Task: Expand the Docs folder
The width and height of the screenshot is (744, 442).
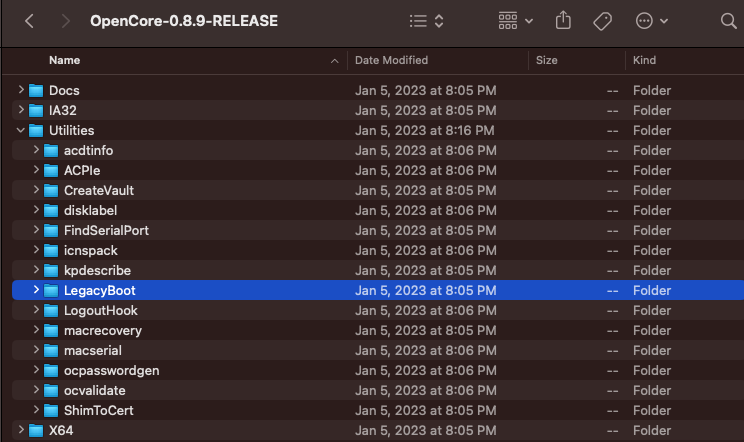Action: click(x=20, y=89)
